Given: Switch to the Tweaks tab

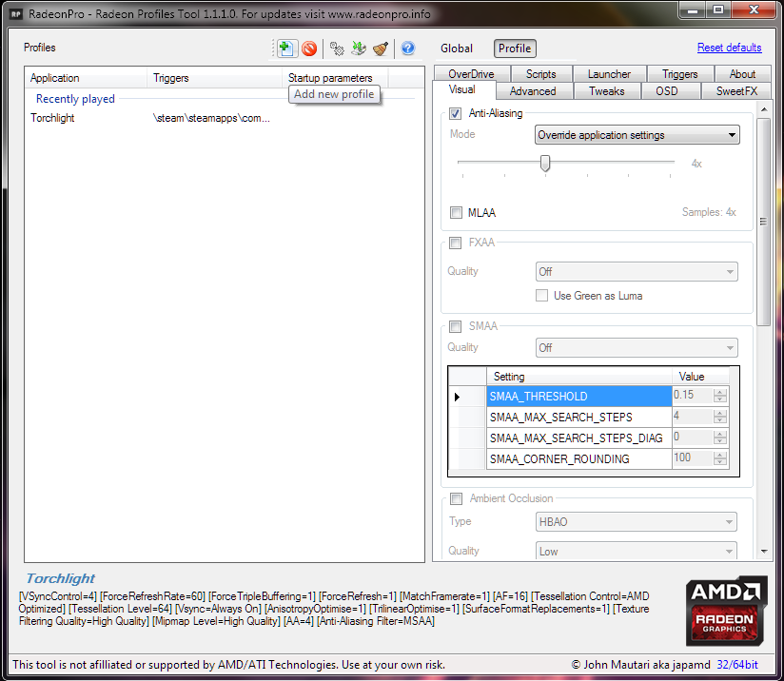Looking at the screenshot, I should (x=606, y=91).
